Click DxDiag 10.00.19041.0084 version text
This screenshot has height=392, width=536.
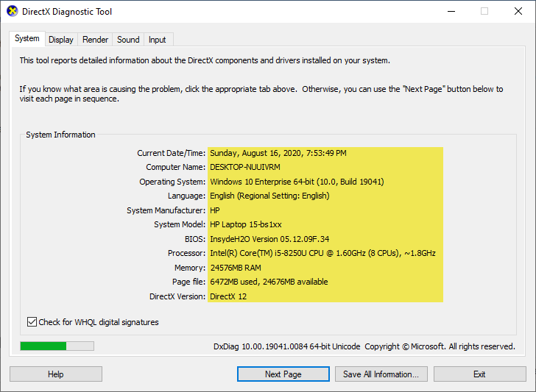287,346
